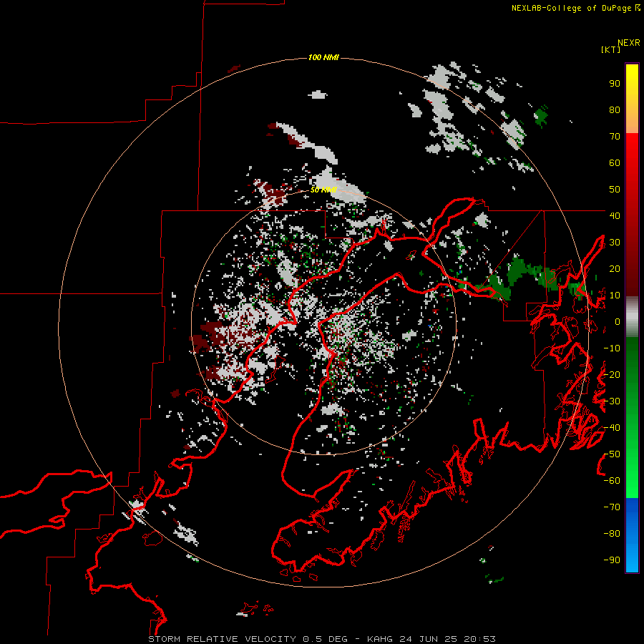Click the positive 80 scale value
The height and width of the screenshot is (644, 644).
[615, 110]
